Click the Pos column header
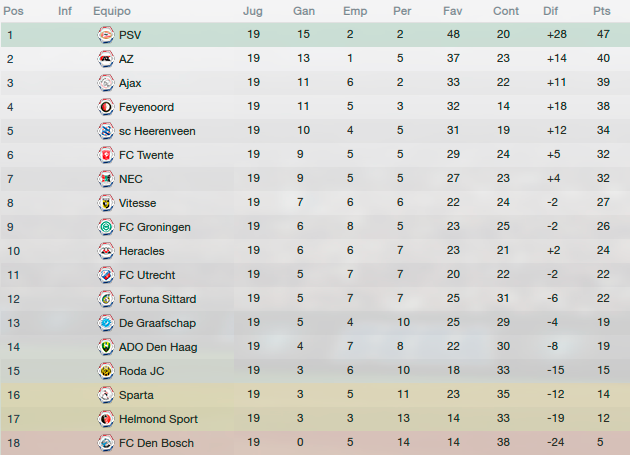Image resolution: width=630 pixels, height=455 pixels. pyautogui.click(x=13, y=11)
